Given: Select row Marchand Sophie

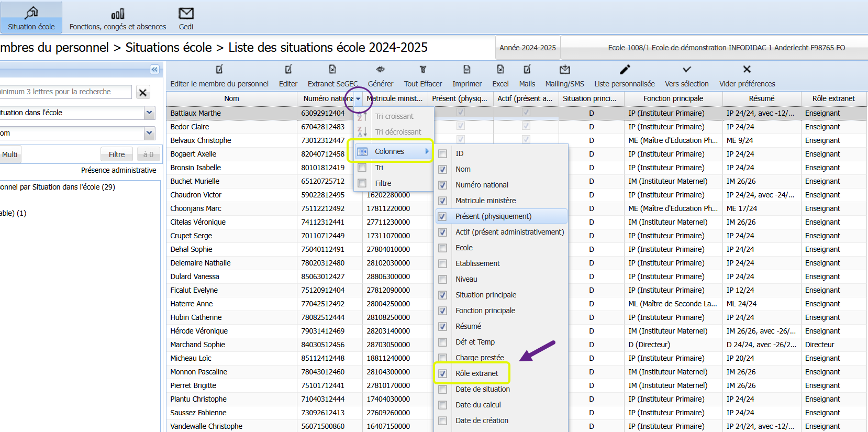Looking at the screenshot, I should pyautogui.click(x=516, y=345).
